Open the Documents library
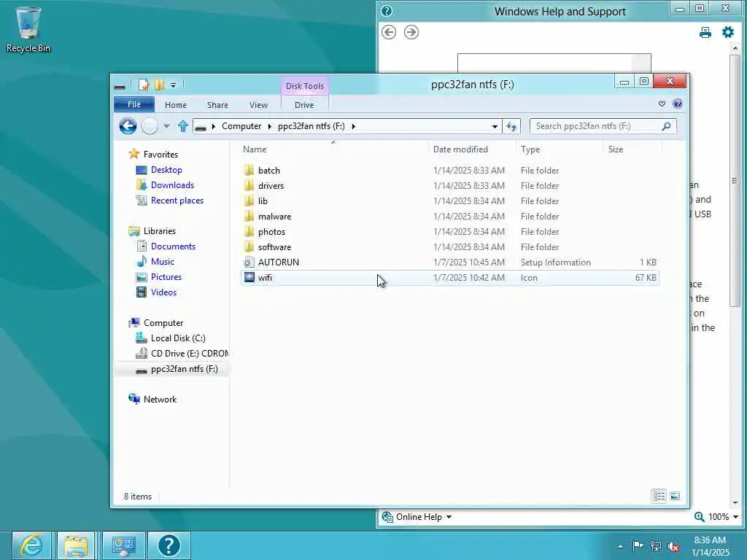The height and width of the screenshot is (560, 747). [x=173, y=246]
